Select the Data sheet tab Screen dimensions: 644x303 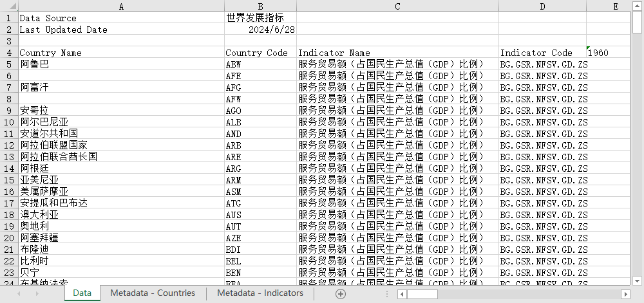click(82, 293)
